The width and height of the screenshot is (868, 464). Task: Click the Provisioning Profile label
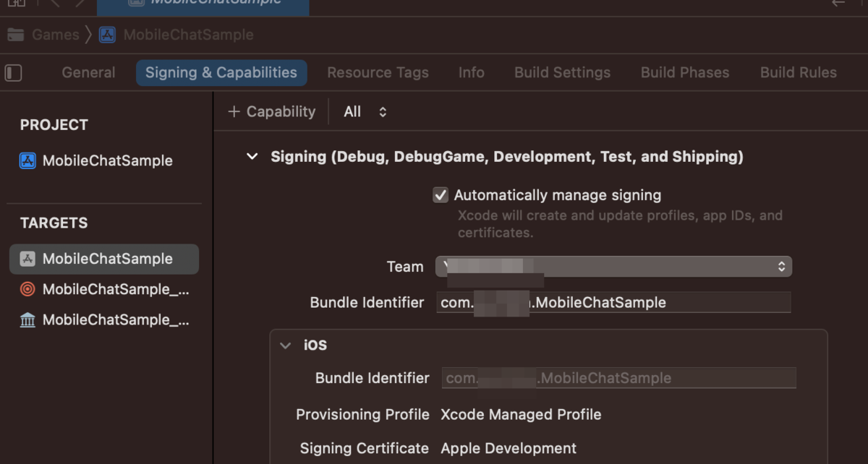(x=362, y=415)
